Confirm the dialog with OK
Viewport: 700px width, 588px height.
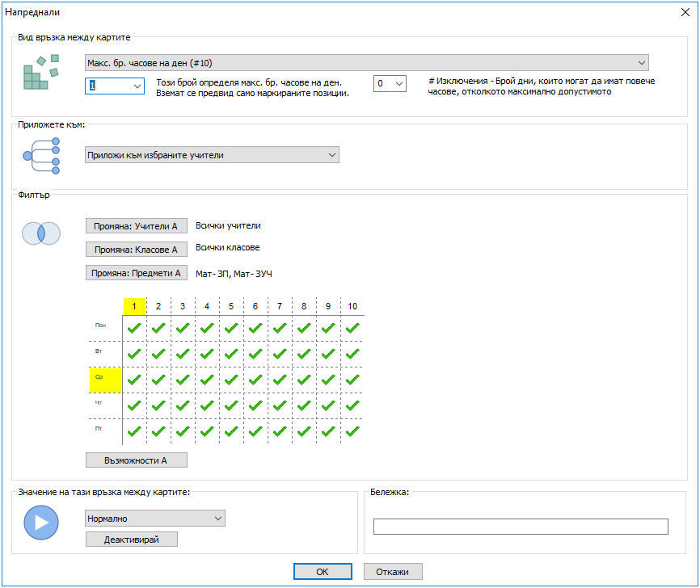pyautogui.click(x=322, y=572)
